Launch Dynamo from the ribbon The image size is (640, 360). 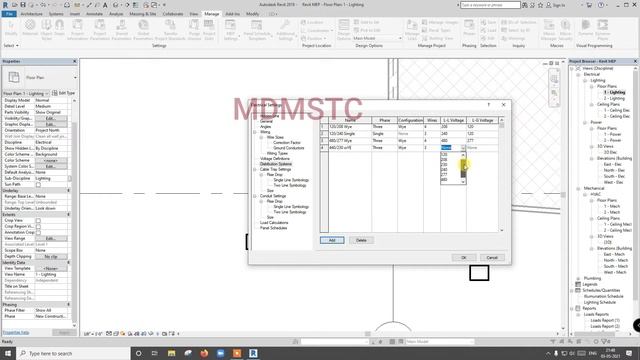pos(586,27)
